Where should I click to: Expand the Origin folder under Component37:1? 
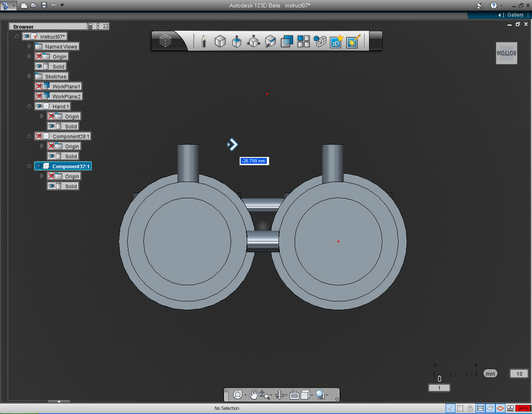click(42, 176)
